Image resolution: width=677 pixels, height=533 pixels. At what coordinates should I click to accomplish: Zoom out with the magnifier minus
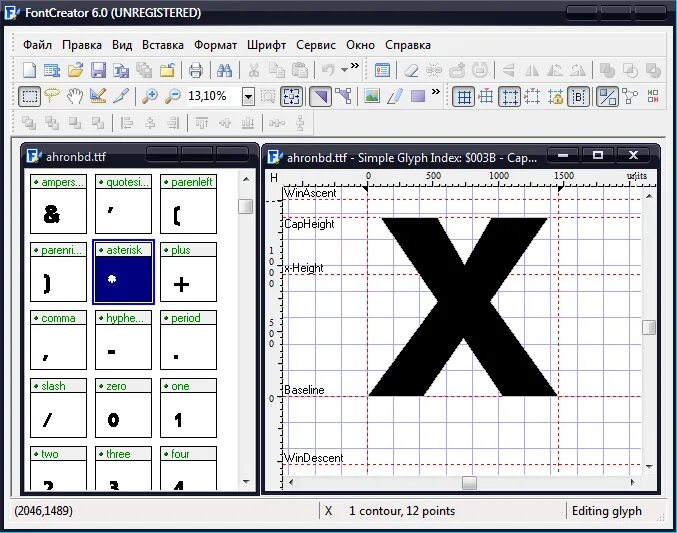(173, 96)
